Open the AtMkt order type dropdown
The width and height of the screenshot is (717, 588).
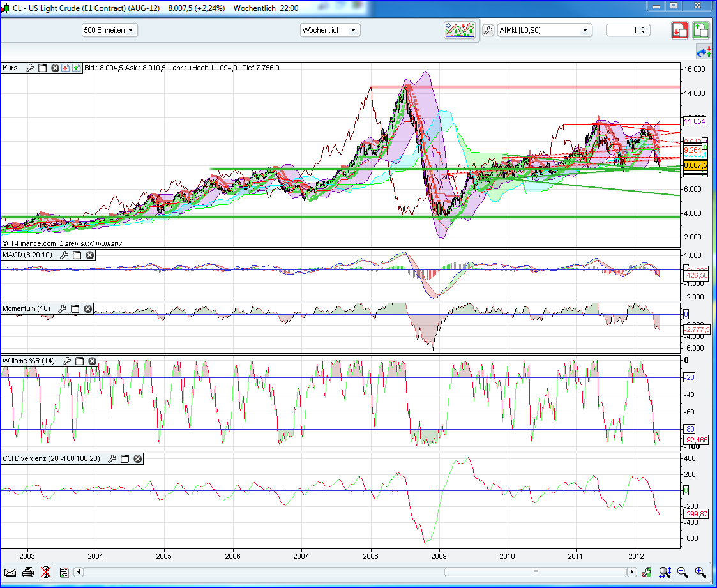coord(545,30)
